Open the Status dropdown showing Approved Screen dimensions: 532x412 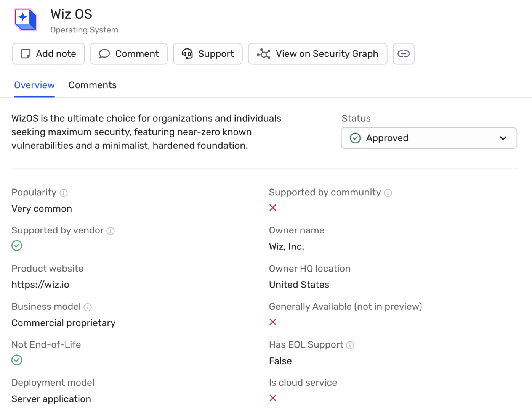429,138
